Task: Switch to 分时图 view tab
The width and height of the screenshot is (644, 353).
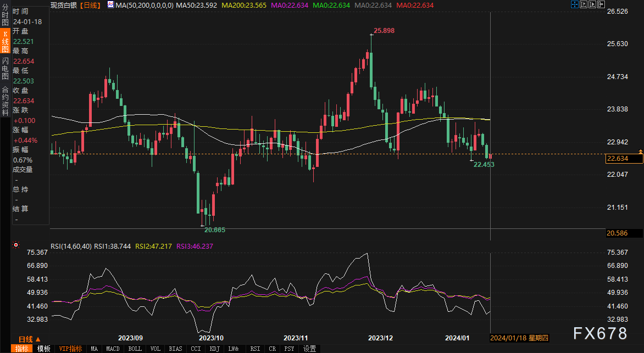Action: point(5,17)
